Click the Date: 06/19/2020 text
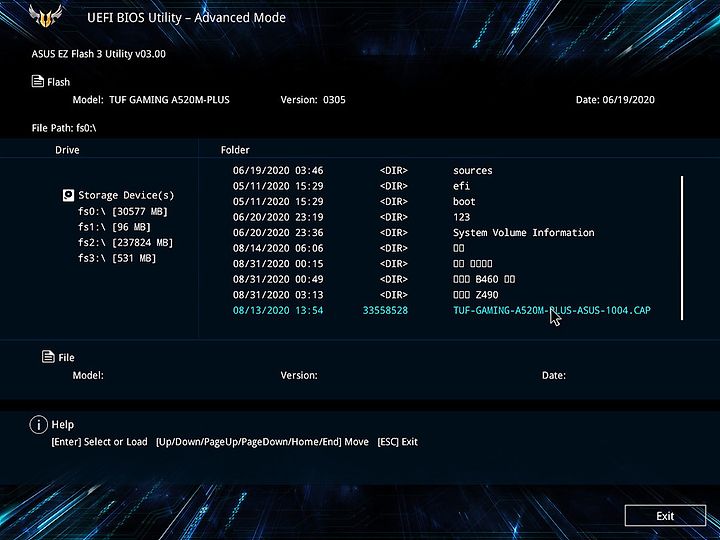This screenshot has height=540, width=720. 615,100
